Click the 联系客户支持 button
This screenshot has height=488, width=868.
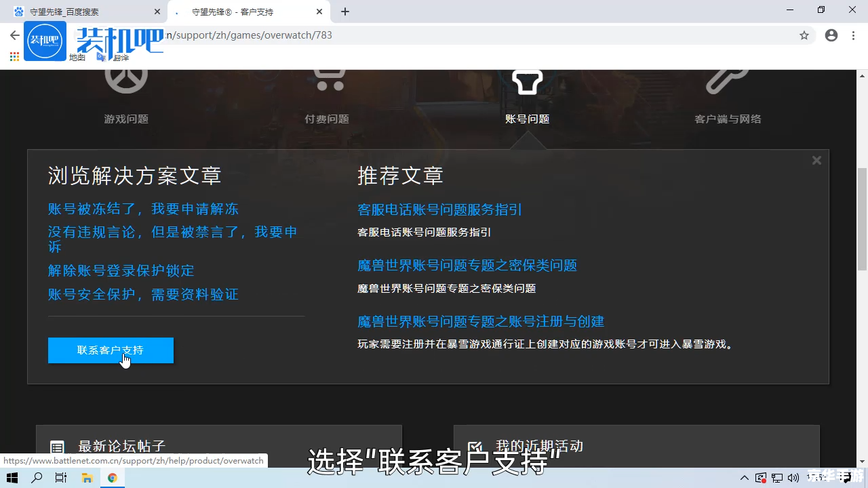coord(111,350)
